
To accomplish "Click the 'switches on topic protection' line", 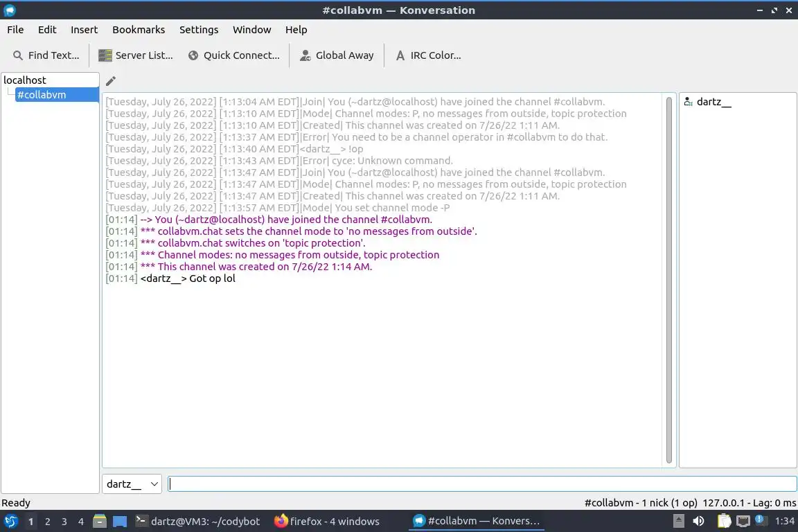I will click(236, 243).
